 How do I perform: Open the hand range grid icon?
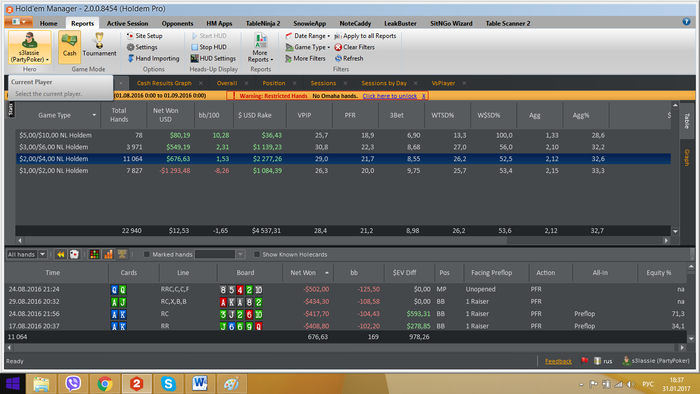coord(94,254)
